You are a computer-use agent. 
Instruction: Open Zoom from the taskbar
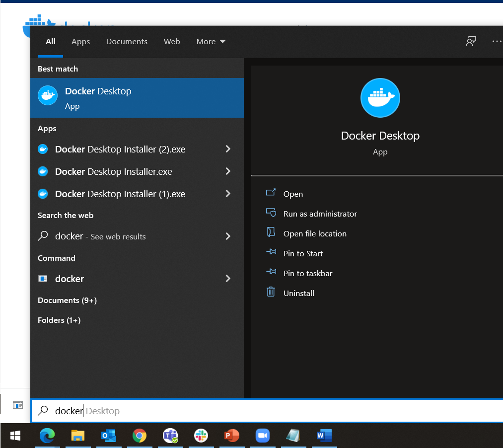click(262, 436)
